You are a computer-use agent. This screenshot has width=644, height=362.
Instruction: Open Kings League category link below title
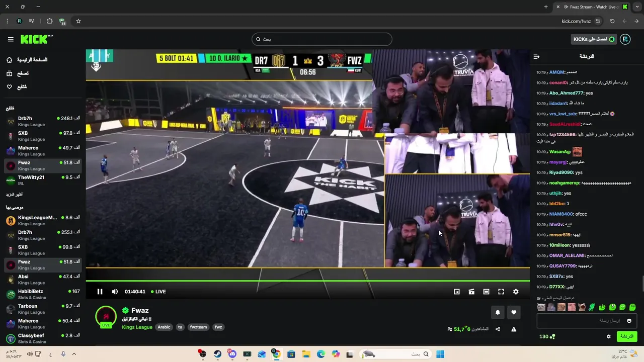coord(137,327)
